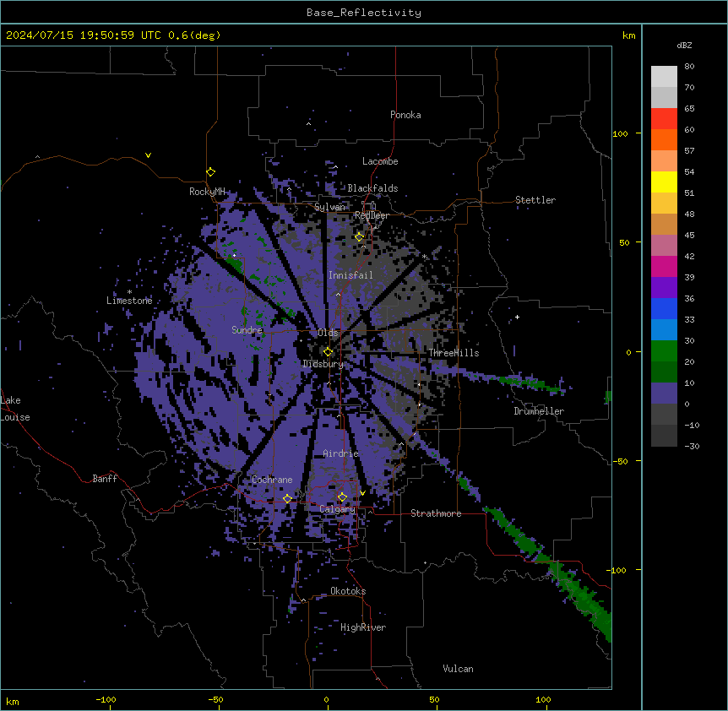Pick the slate-blue 10 dBZ legend swatch
The height and width of the screenshot is (711, 728).
(664, 393)
